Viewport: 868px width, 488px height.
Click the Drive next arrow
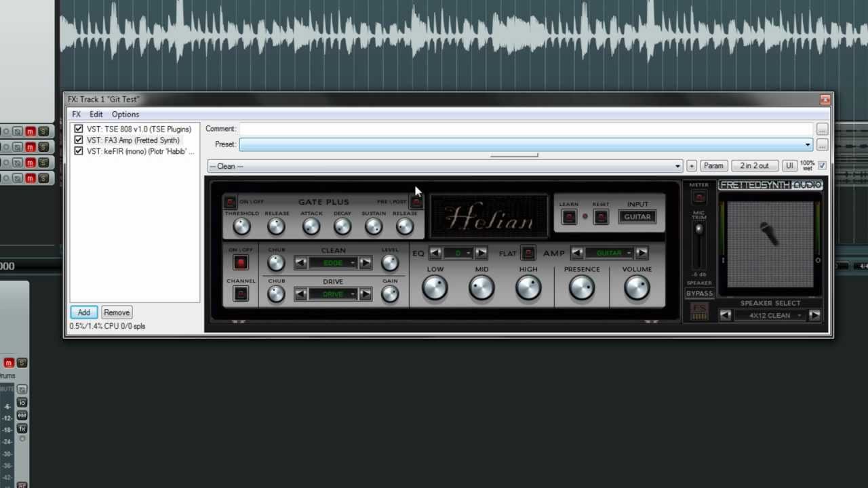(x=365, y=294)
